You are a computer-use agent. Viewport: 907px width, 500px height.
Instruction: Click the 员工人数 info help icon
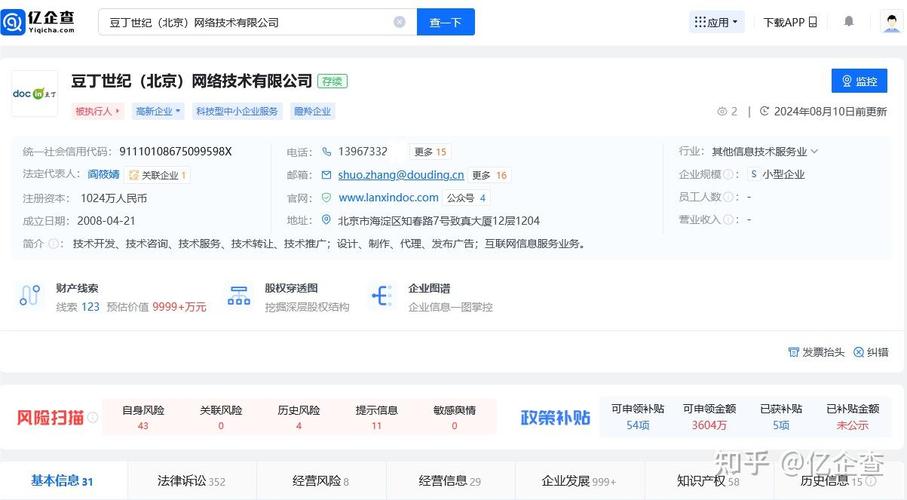click(728, 197)
